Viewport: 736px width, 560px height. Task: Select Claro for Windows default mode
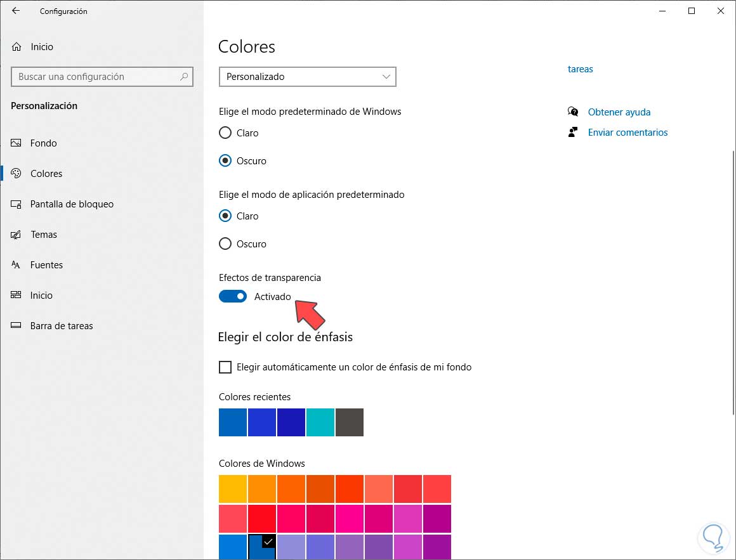click(225, 133)
